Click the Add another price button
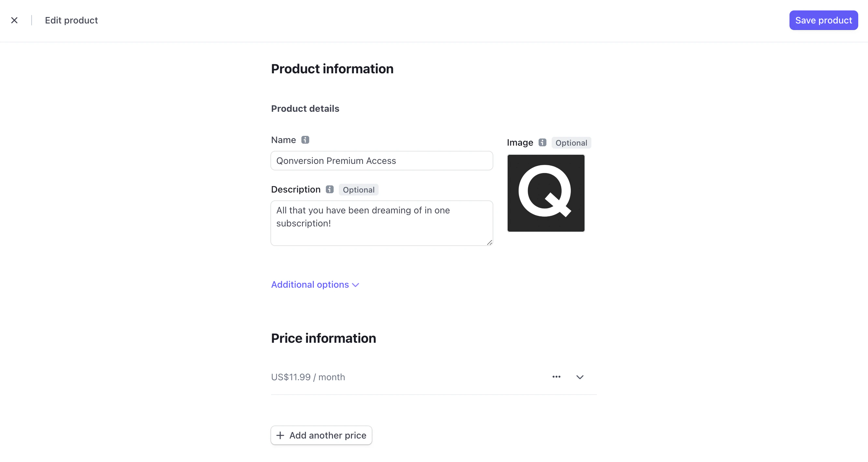 click(321, 435)
